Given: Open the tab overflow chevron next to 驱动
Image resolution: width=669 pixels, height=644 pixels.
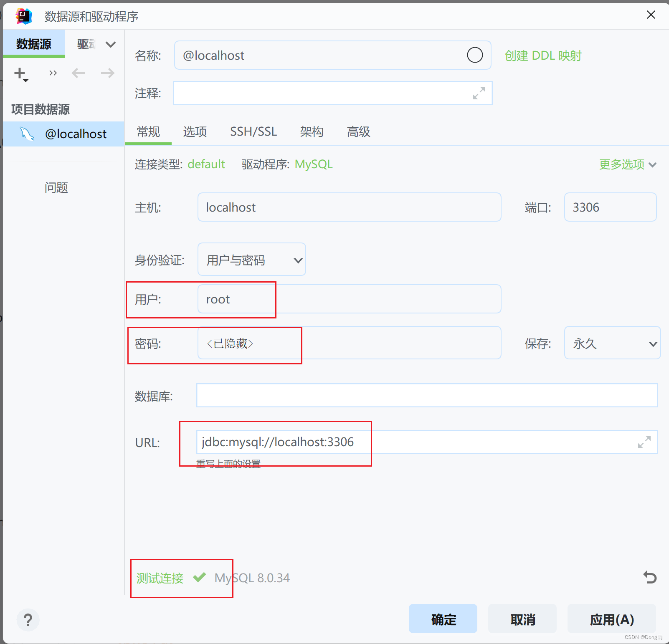Looking at the screenshot, I should click(110, 44).
